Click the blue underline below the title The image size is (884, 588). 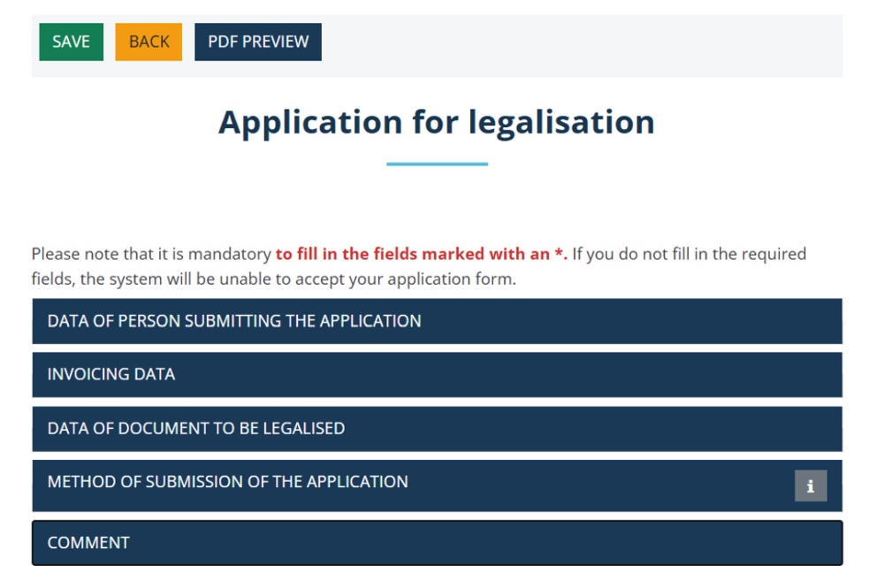coord(437,164)
